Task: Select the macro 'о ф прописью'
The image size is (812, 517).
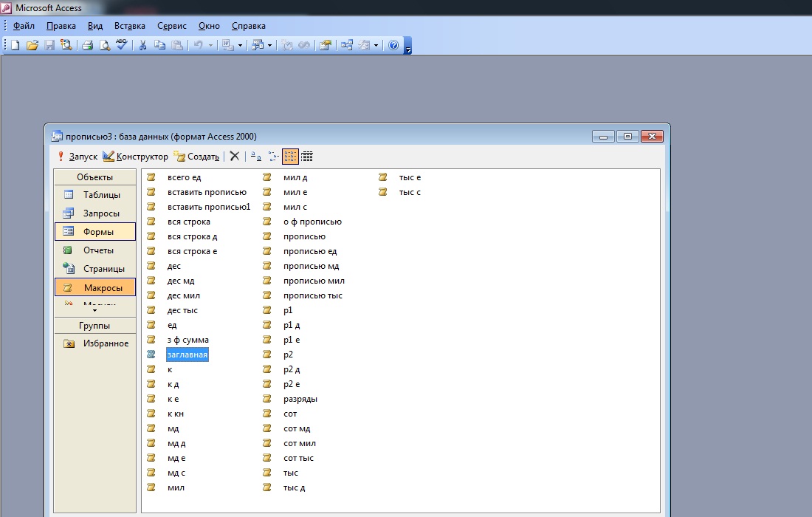Action: click(x=312, y=222)
